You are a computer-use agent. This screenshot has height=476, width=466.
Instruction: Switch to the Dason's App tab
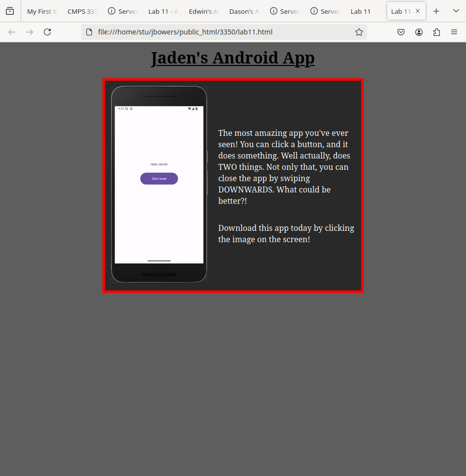point(244,11)
